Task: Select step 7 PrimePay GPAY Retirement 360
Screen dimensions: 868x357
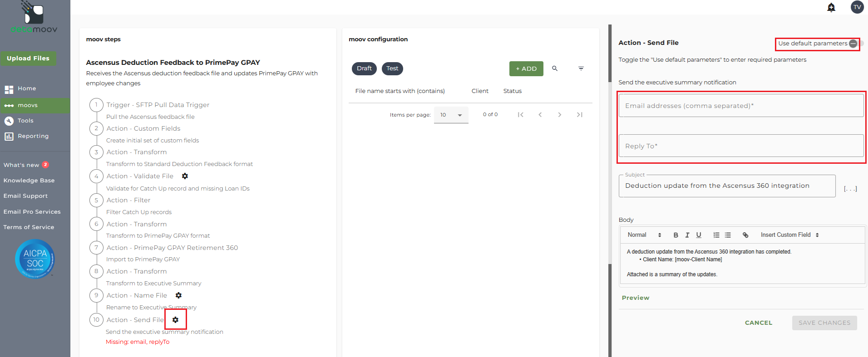Action: click(x=172, y=248)
